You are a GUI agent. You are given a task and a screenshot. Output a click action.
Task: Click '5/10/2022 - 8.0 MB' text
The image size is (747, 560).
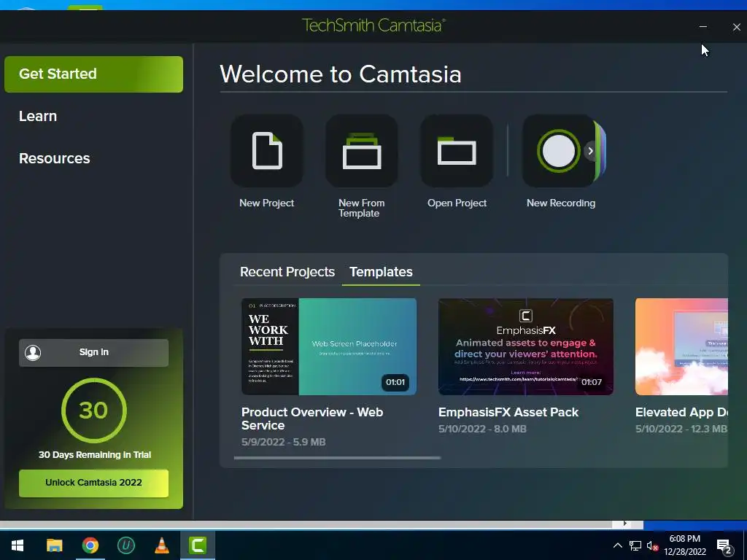[x=482, y=429]
